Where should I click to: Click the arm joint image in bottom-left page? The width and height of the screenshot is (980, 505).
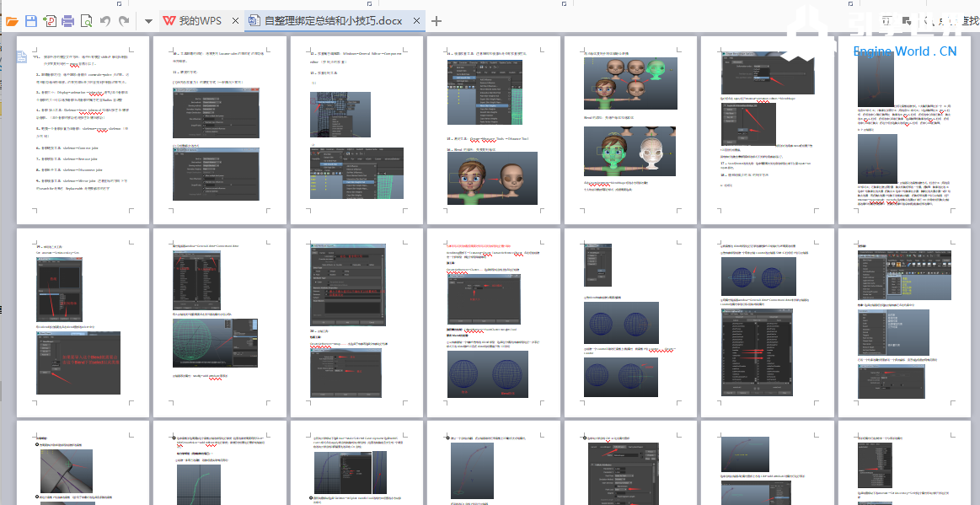pos(67,472)
